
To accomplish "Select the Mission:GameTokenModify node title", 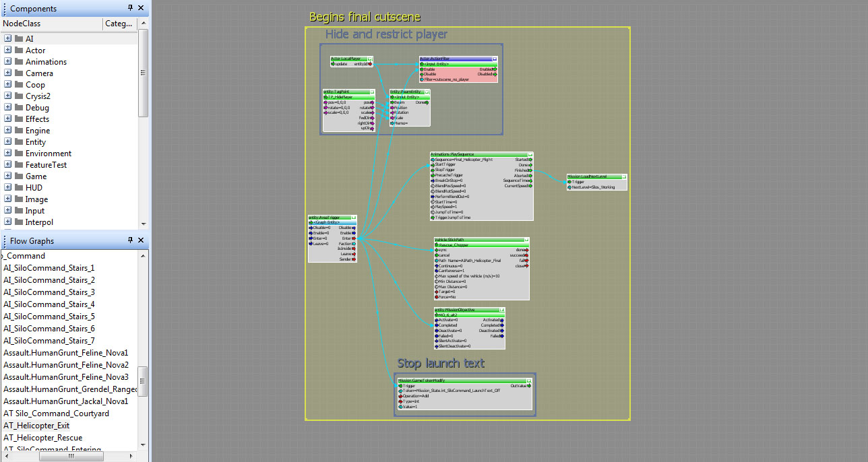I will [423, 381].
